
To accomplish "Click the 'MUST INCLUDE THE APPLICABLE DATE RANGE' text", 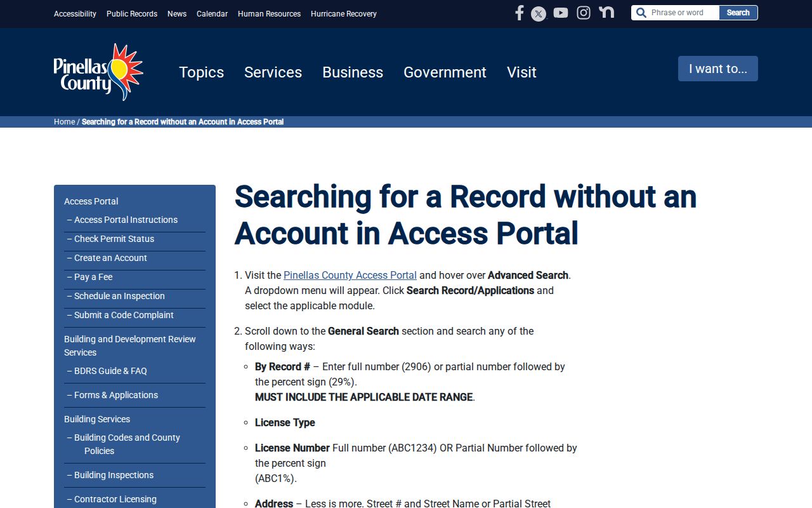I will [365, 398].
